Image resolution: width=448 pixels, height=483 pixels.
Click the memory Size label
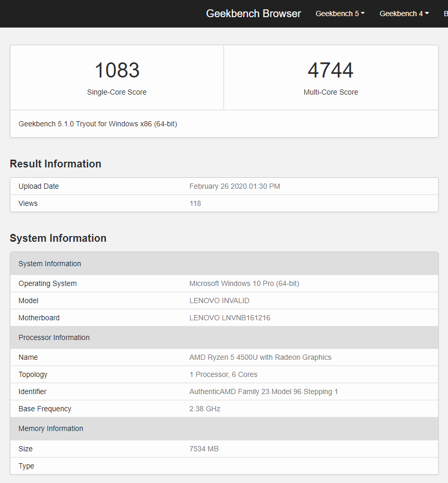click(x=25, y=449)
